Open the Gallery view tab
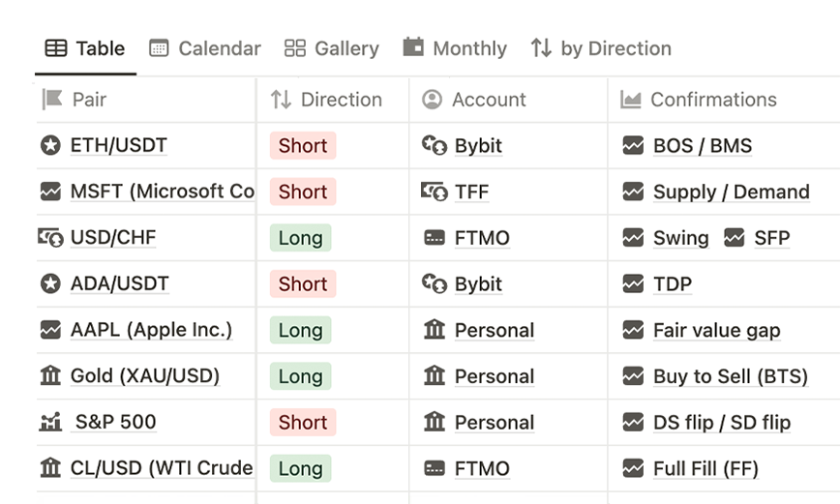Screen dimensions: 840x504 point(331,48)
